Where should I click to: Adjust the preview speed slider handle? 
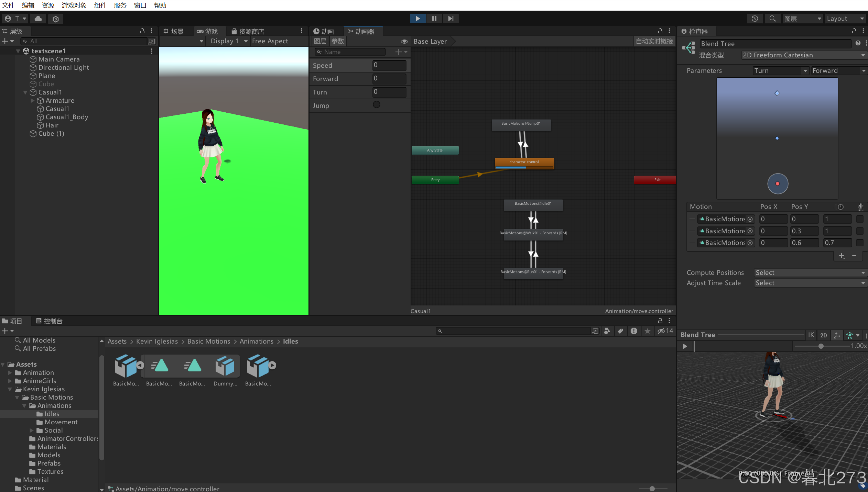pos(821,346)
